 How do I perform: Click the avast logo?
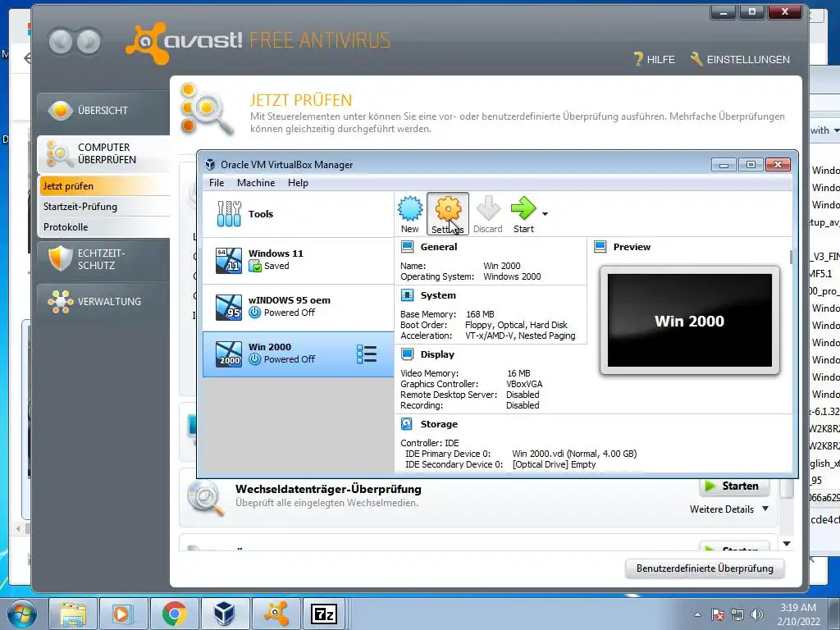pyautogui.click(x=184, y=42)
